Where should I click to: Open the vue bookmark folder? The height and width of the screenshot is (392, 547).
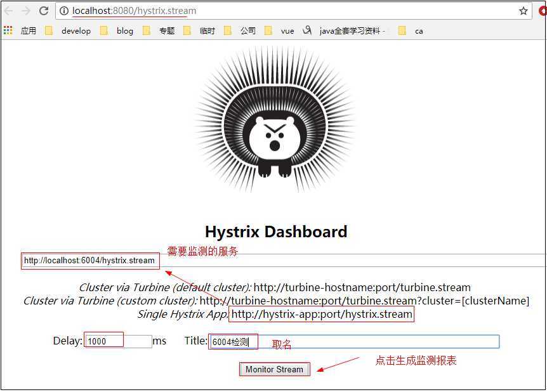[279, 30]
